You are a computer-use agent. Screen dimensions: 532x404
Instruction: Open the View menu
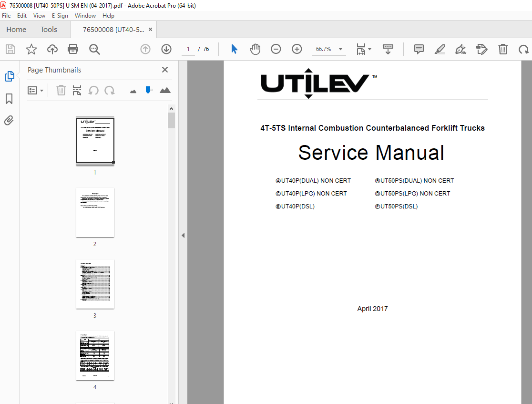coord(39,16)
